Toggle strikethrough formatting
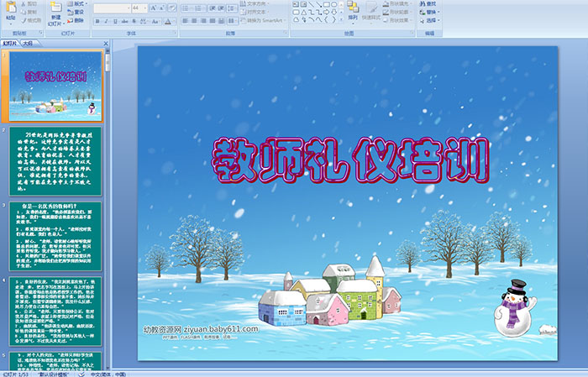Viewport: 588px width, 377px height. [125, 21]
